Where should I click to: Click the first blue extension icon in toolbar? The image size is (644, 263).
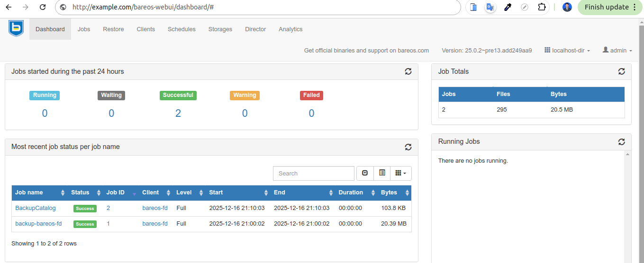(473, 7)
